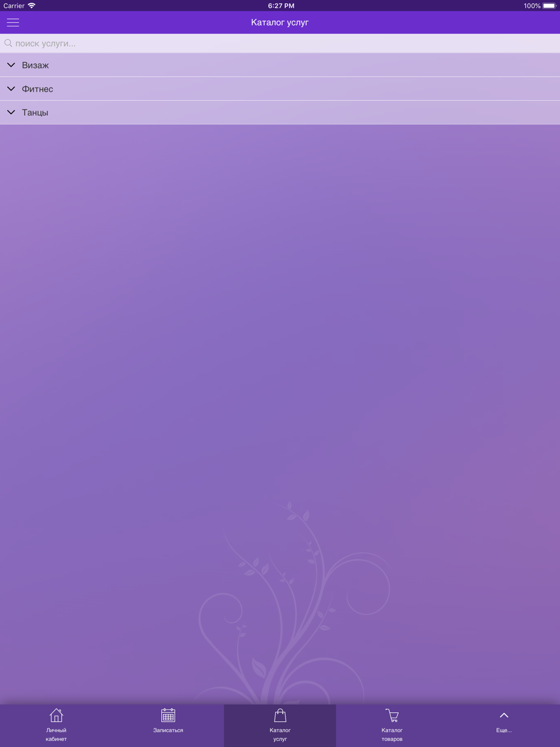Viewport: 560px width, 747px height.
Task: Select the Танцы category label
Action: pyautogui.click(x=35, y=113)
